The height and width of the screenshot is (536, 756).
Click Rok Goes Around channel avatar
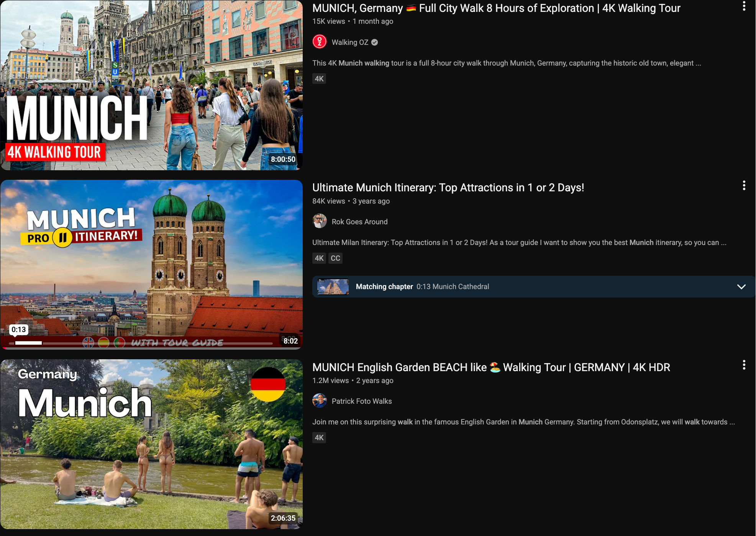coord(320,222)
